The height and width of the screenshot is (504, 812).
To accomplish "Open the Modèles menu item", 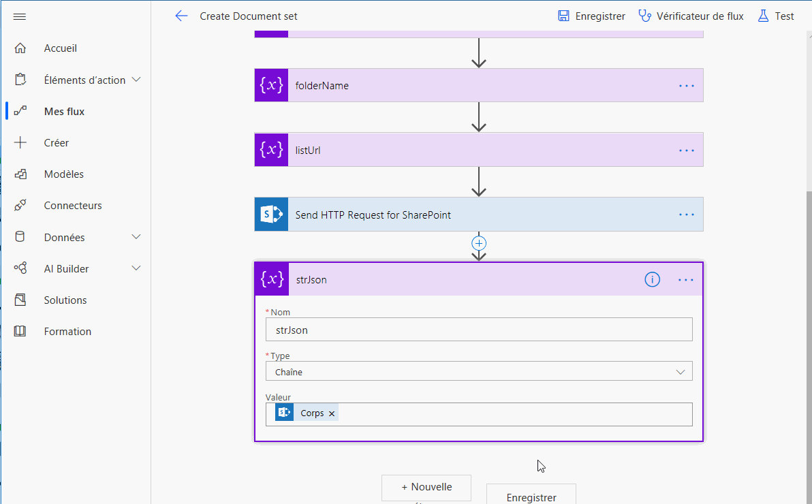I will [x=64, y=174].
